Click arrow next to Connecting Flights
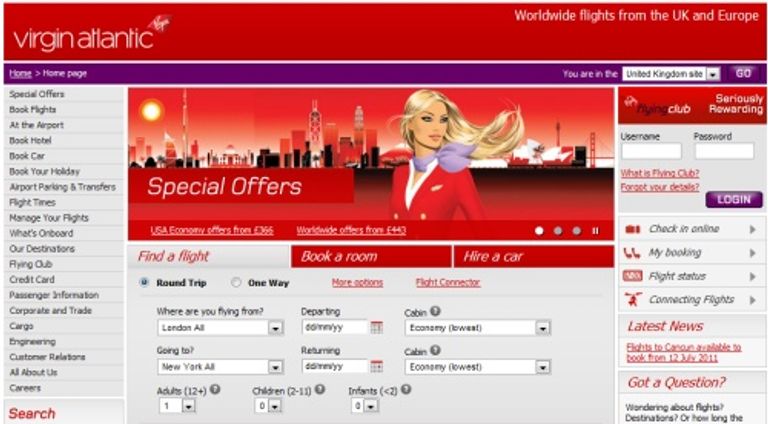Screen dimensions: 768x424 pyautogui.click(x=753, y=300)
